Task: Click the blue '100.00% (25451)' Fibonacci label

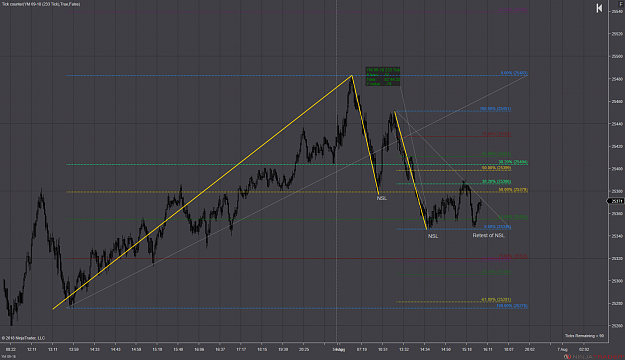Action: pyautogui.click(x=495, y=108)
